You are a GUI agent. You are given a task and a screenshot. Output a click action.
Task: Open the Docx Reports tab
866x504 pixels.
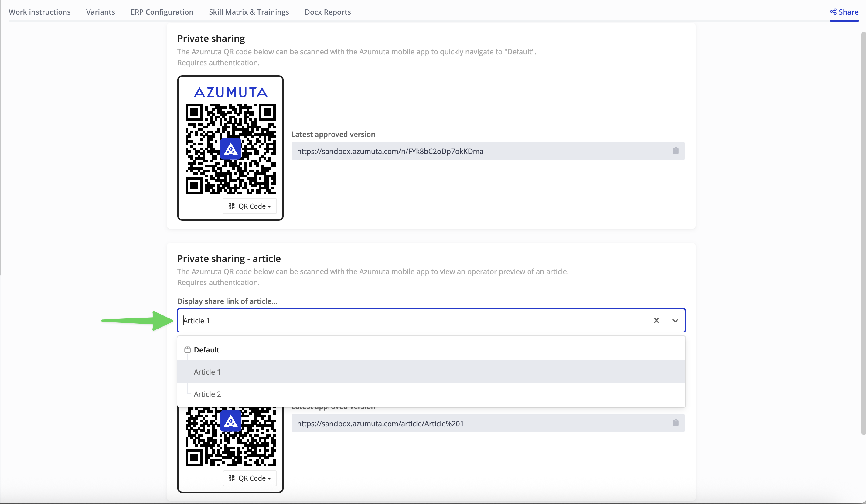click(x=328, y=12)
